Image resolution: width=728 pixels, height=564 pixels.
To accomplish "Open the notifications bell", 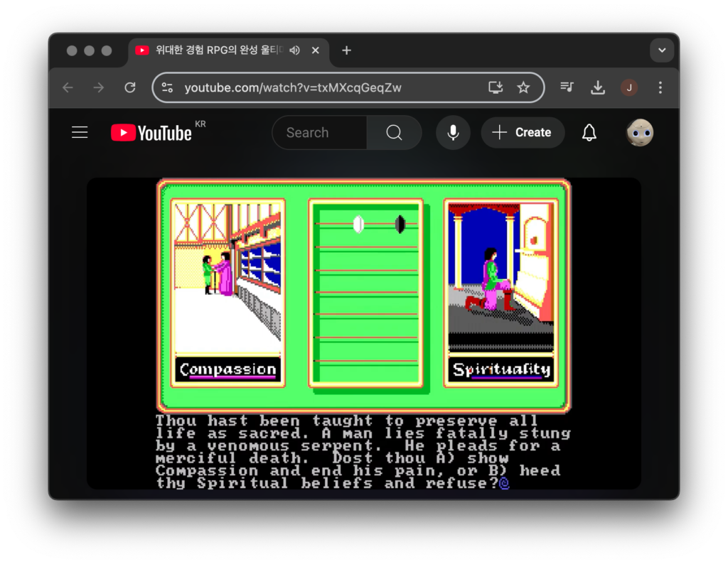I will (x=589, y=133).
